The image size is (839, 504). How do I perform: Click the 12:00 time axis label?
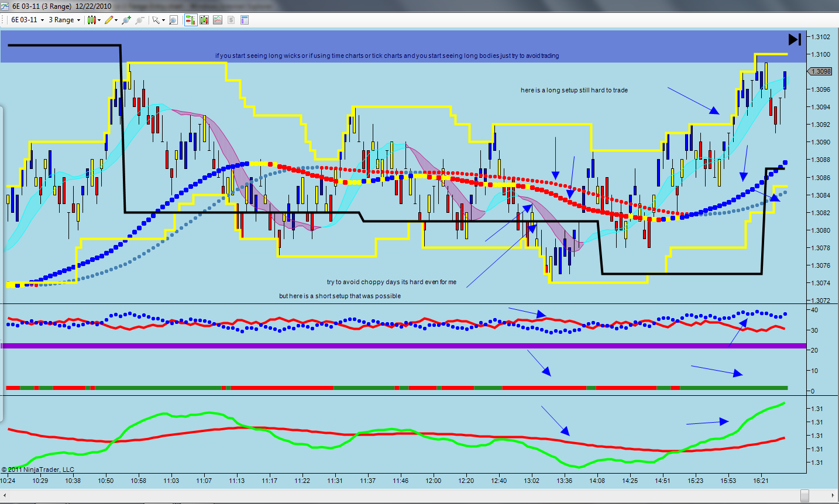(434, 481)
